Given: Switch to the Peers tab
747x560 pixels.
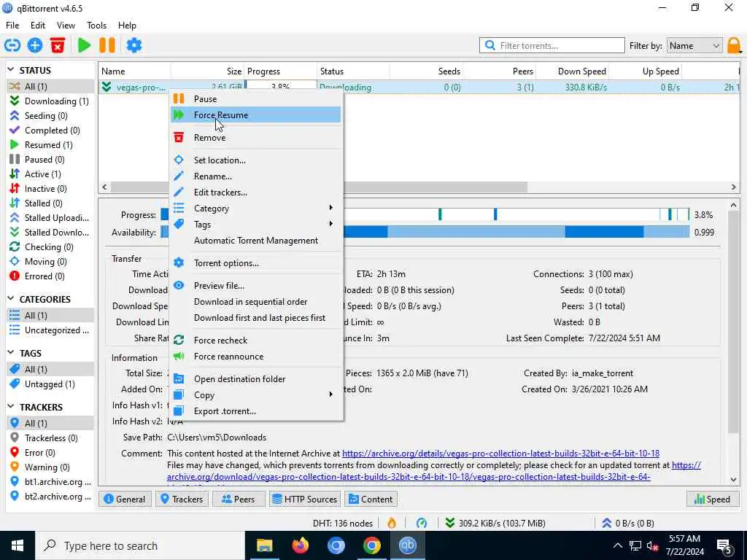Looking at the screenshot, I should (238, 499).
